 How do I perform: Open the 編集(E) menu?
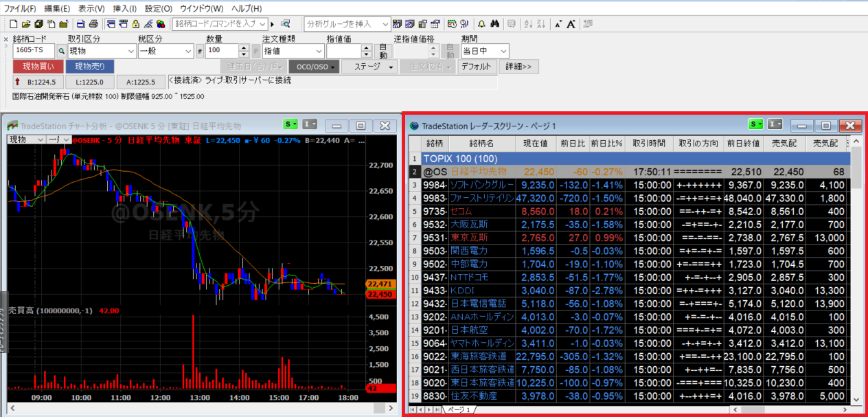pos(57,8)
